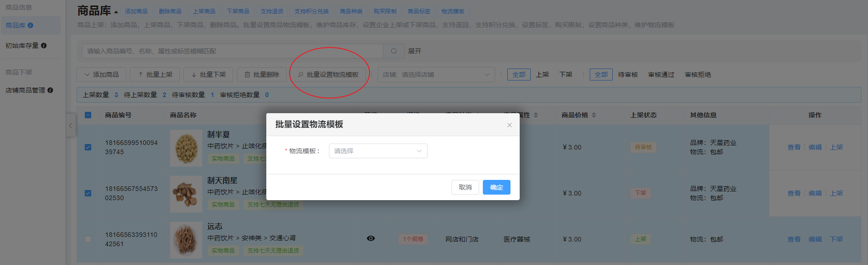Click the 批量下架 button

(208, 75)
